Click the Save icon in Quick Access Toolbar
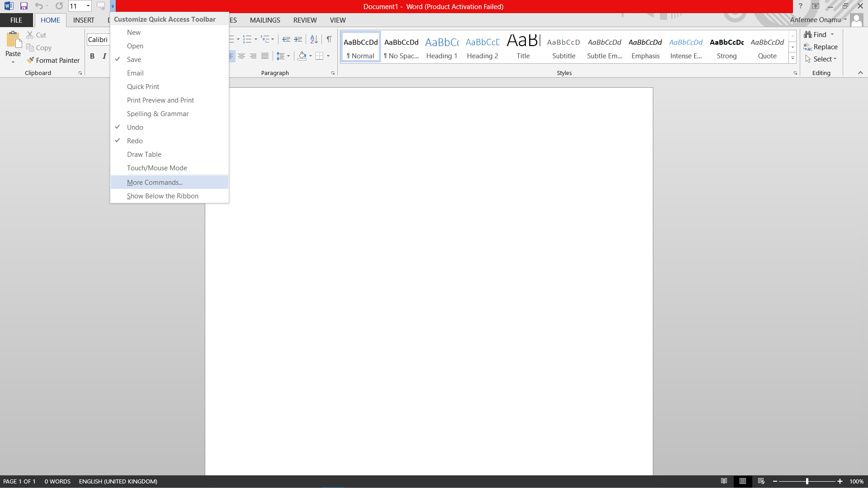Image resolution: width=868 pixels, height=488 pixels. [24, 6]
